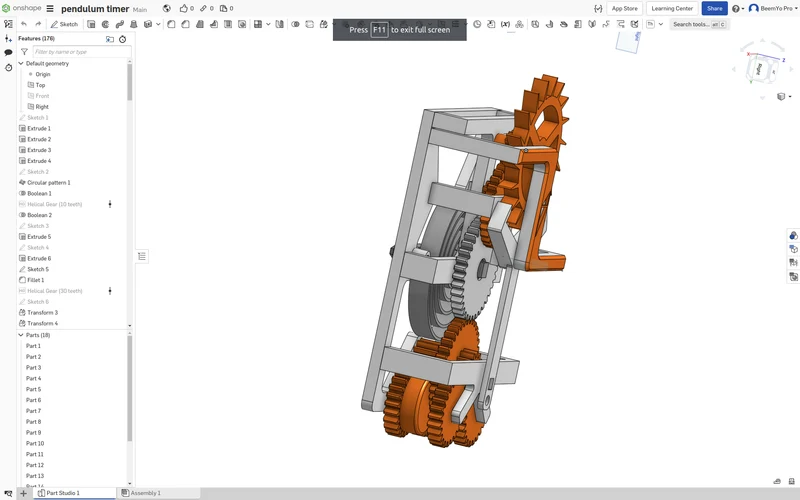Open the rollback history clock icon

click(x=122, y=39)
